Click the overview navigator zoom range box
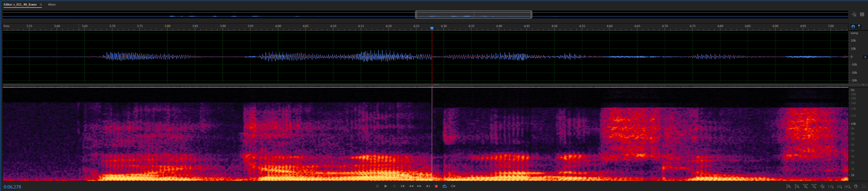The width and height of the screenshot is (868, 191). point(473,15)
